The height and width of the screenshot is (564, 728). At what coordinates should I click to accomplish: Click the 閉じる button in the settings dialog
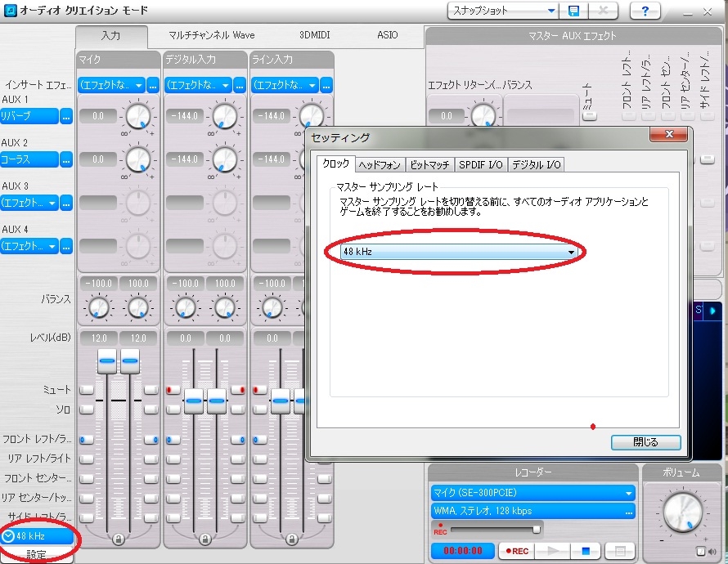tap(645, 442)
